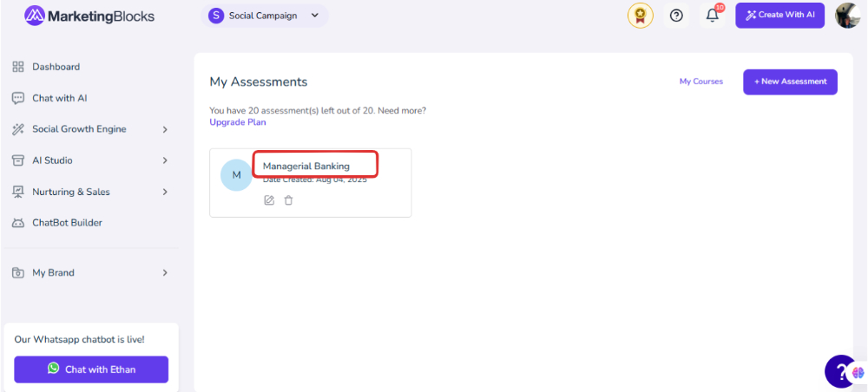Viewport: 868px width, 392px height.
Task: Click the AI Studio box icon
Action: click(18, 160)
